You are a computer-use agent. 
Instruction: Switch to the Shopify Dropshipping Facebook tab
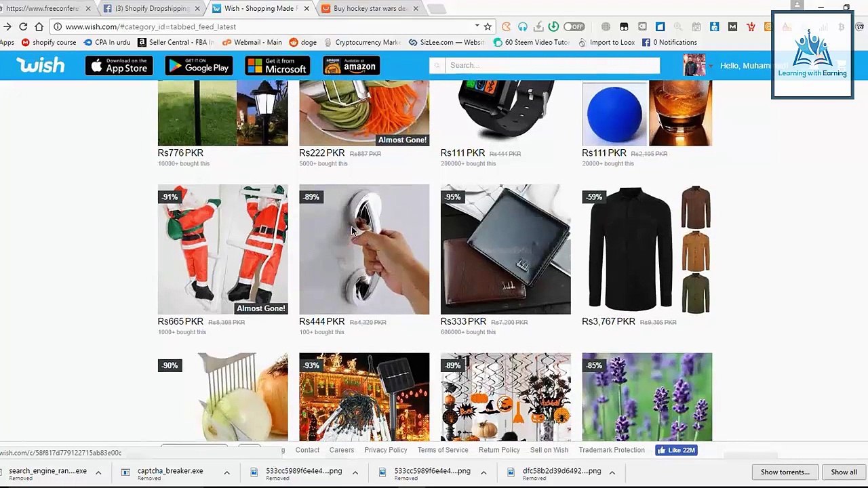coord(153,8)
